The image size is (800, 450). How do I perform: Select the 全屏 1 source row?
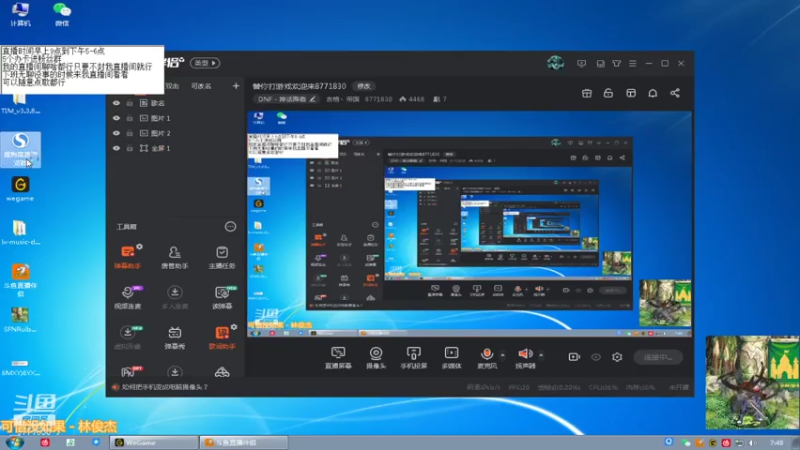click(x=176, y=148)
